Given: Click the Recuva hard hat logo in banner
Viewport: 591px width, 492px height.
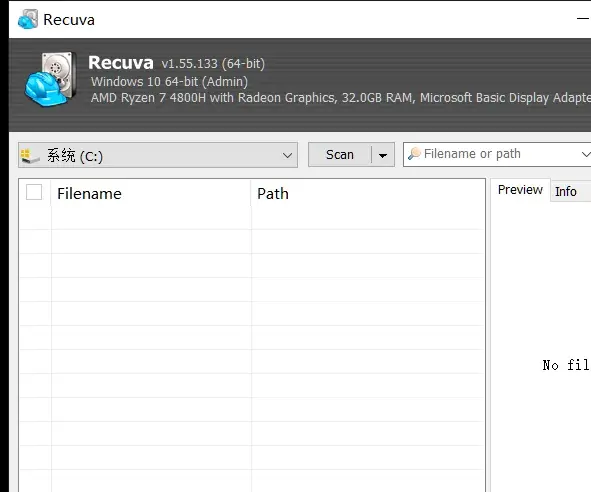Looking at the screenshot, I should 50,79.
